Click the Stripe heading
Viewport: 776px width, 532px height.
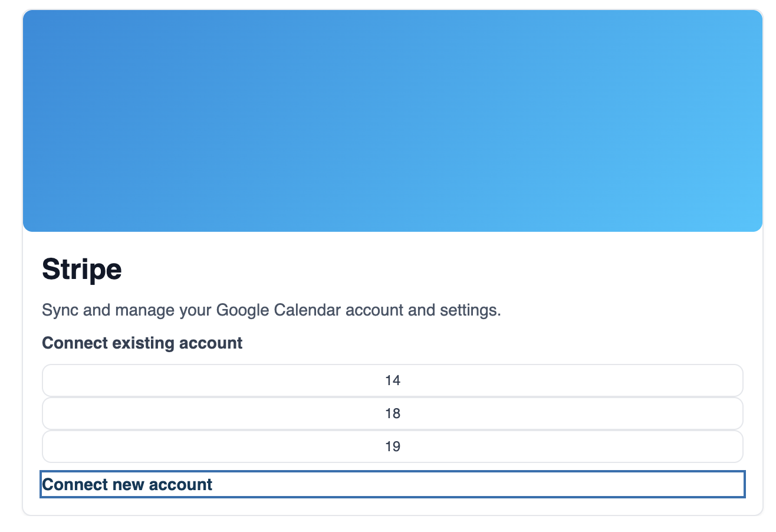pos(82,270)
